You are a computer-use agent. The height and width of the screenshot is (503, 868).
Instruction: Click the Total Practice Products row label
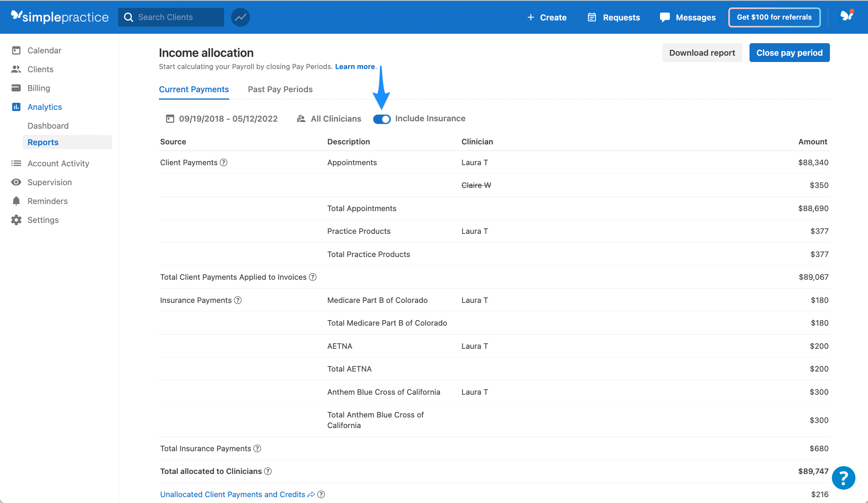click(x=368, y=254)
